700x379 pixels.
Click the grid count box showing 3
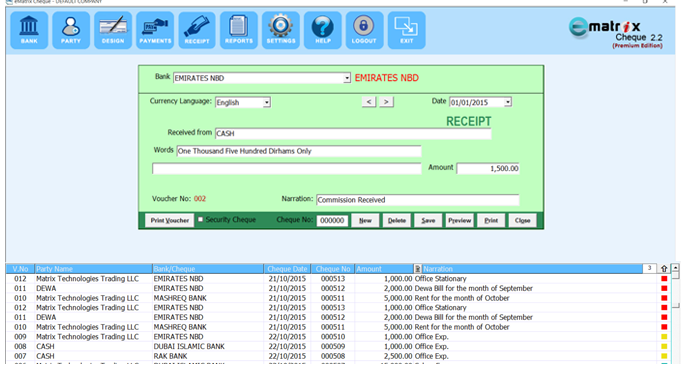point(650,268)
